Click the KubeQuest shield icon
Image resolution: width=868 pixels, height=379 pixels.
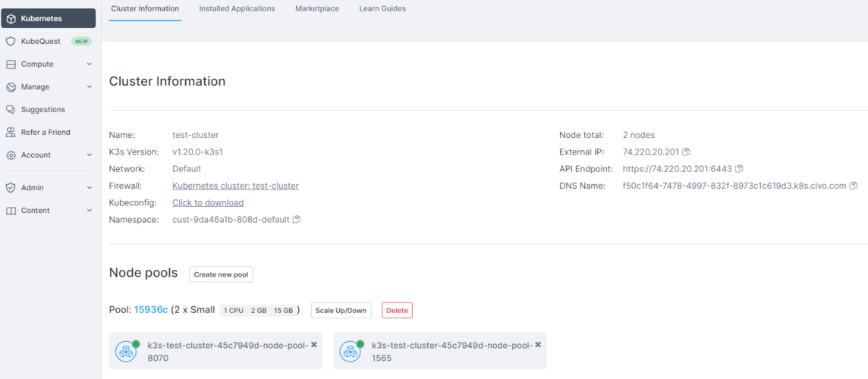point(11,42)
